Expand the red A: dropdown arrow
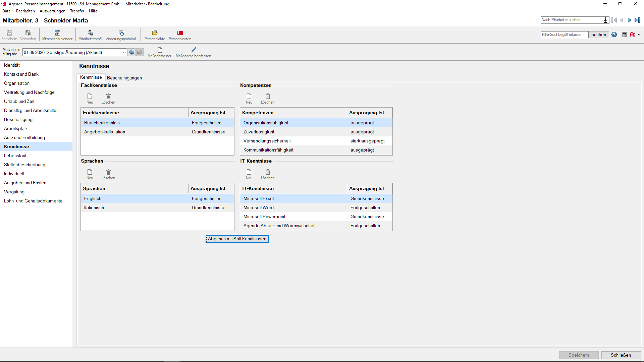This screenshot has width=644, height=362. [x=639, y=35]
